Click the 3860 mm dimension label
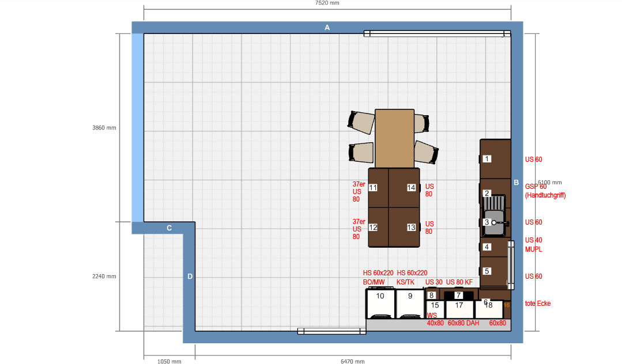 pos(104,128)
